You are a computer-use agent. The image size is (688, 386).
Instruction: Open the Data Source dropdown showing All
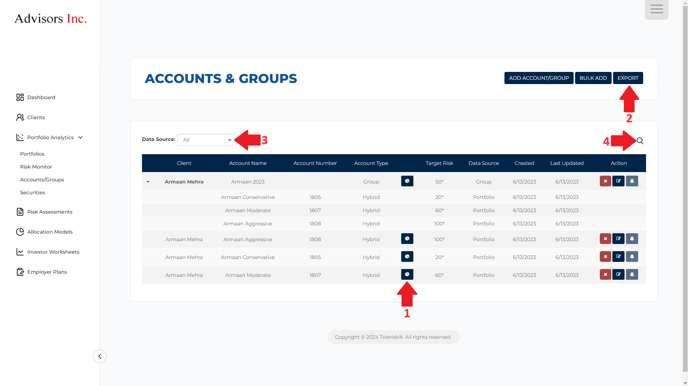tap(205, 140)
